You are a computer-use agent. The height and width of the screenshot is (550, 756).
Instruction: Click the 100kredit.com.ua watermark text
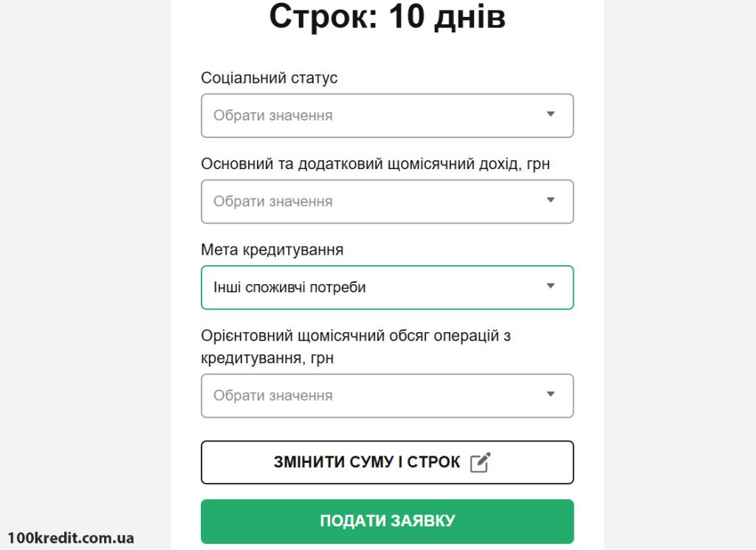[x=70, y=538]
